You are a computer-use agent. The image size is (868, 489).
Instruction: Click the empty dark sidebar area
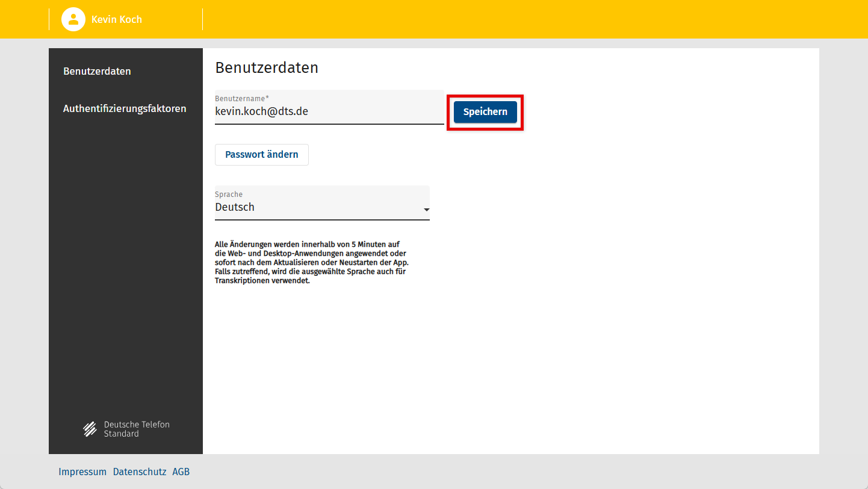(x=125, y=271)
